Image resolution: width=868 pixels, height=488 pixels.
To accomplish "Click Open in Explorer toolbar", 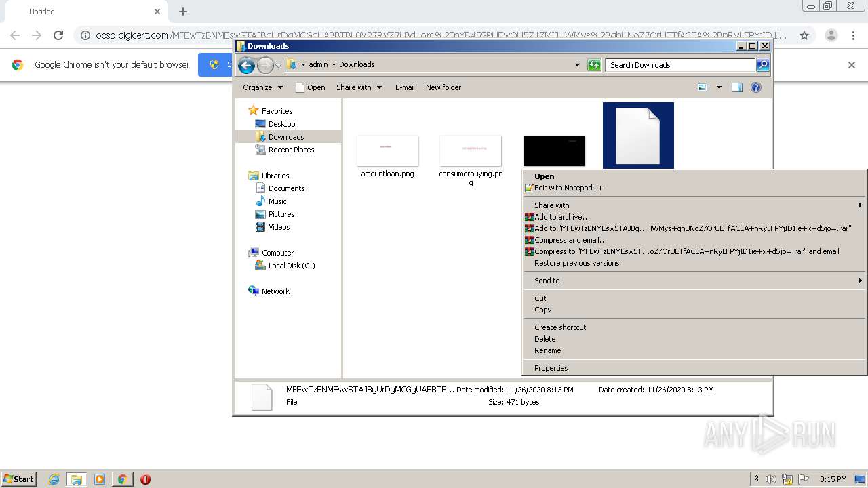I will tap(311, 87).
